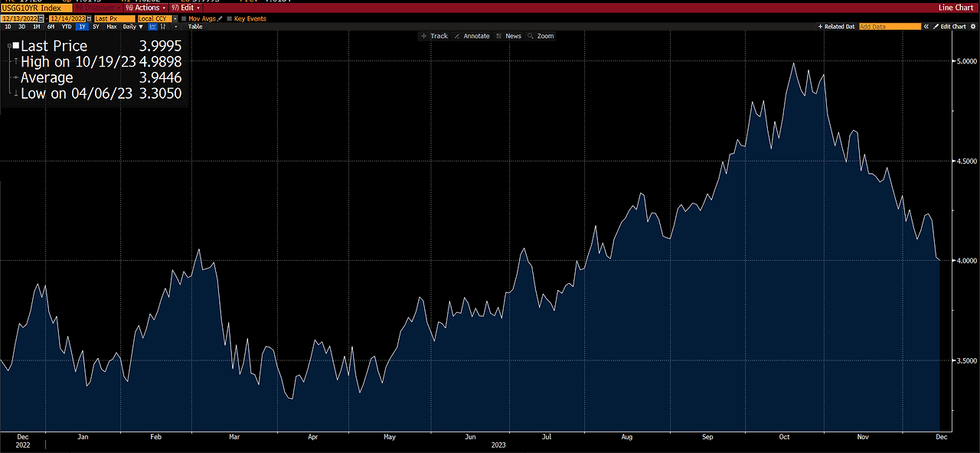Toggle the Key Events checkbox

[x=230, y=18]
